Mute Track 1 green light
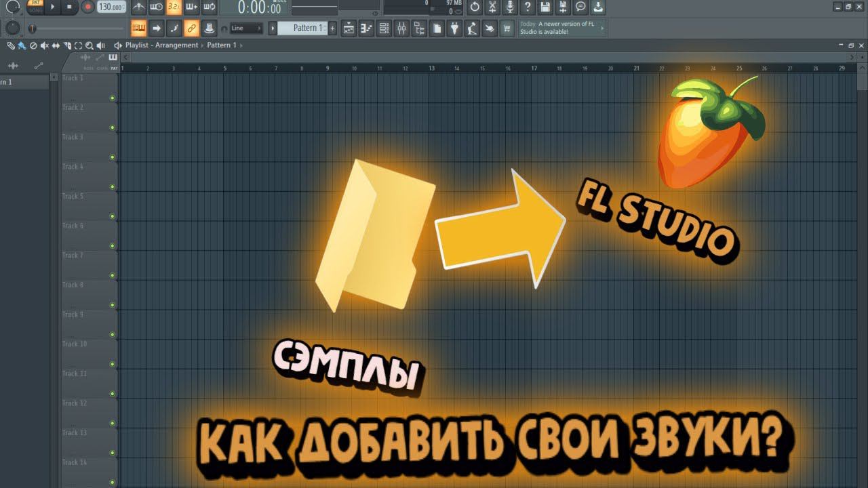Viewport: 868px width, 488px height. pos(113,98)
